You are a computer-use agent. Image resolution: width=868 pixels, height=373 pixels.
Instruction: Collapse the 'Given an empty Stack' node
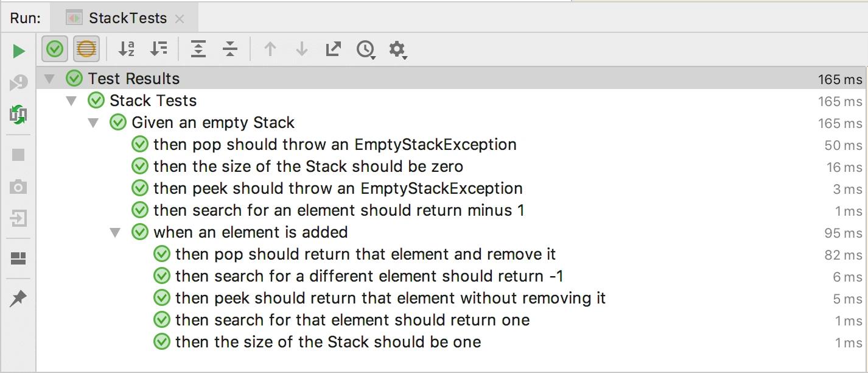[x=93, y=123]
